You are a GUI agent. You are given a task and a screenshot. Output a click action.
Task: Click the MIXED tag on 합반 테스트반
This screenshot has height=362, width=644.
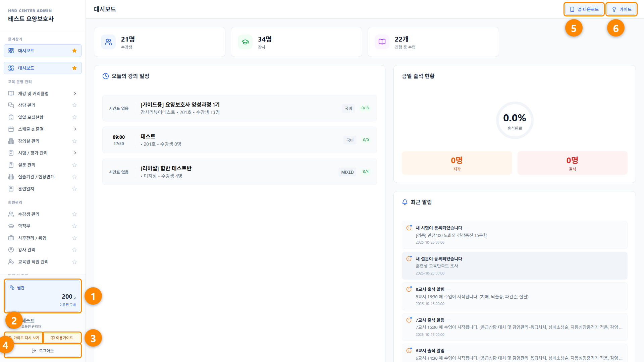point(347,172)
